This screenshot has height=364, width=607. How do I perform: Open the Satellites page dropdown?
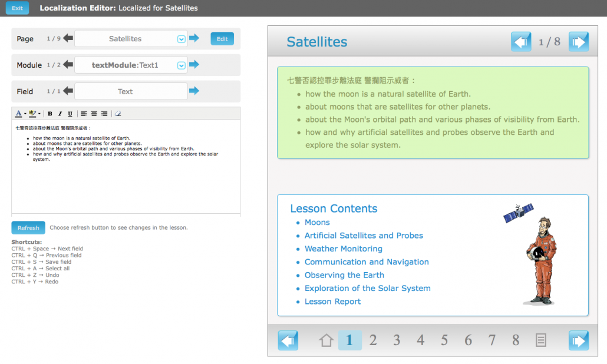[x=181, y=39]
